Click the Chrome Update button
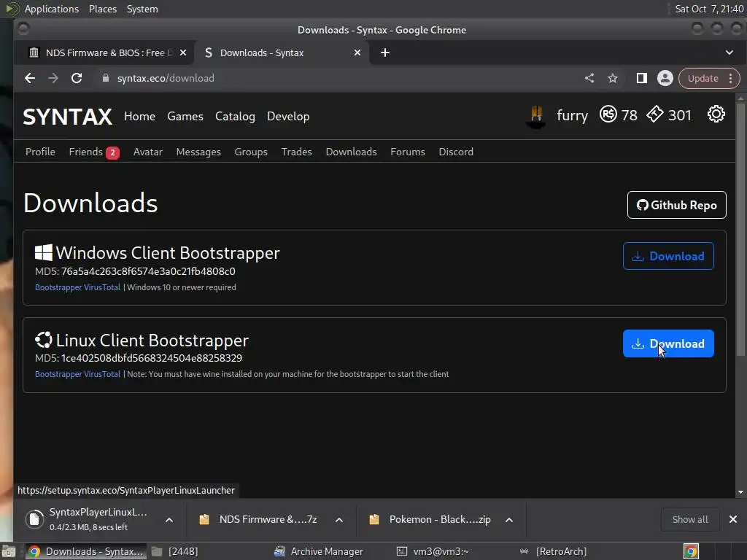The width and height of the screenshot is (747, 560). click(703, 78)
